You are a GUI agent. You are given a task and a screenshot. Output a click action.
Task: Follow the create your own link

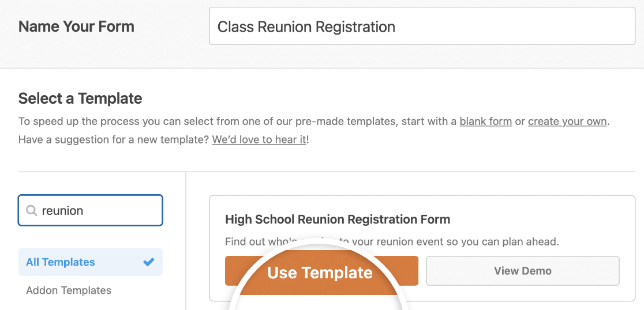[x=567, y=122]
